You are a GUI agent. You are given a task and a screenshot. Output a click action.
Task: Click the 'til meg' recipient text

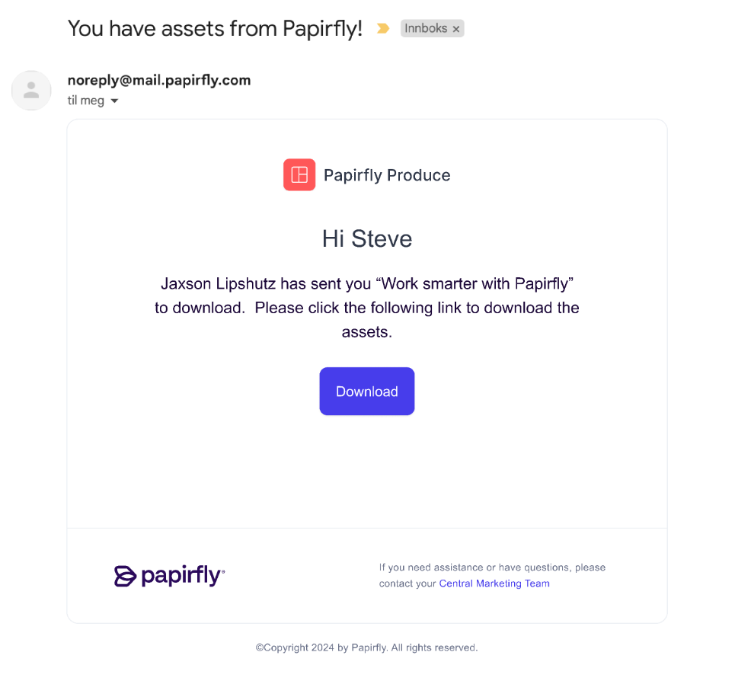86,101
